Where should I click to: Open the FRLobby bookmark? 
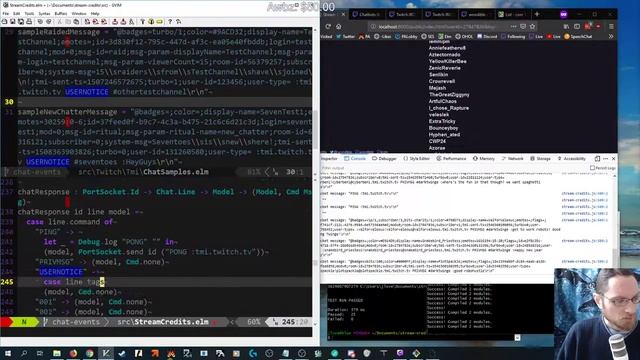(407, 36)
